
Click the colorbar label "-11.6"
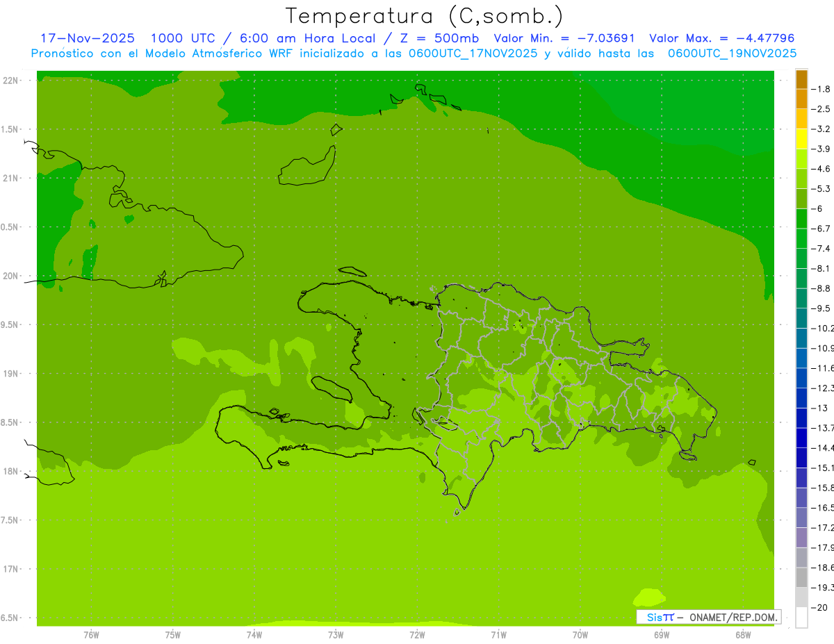(824, 368)
